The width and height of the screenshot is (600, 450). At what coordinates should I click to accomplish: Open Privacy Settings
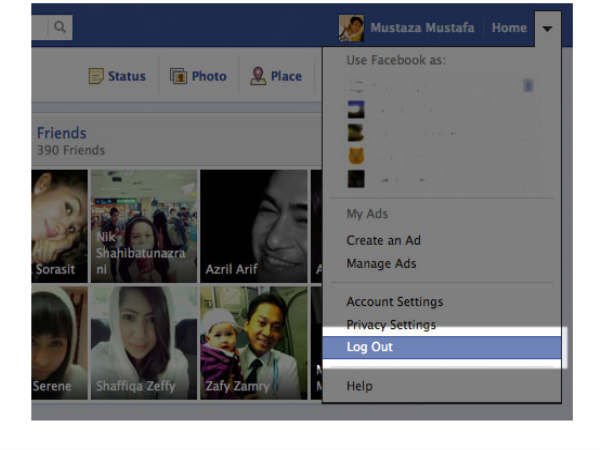(391, 325)
